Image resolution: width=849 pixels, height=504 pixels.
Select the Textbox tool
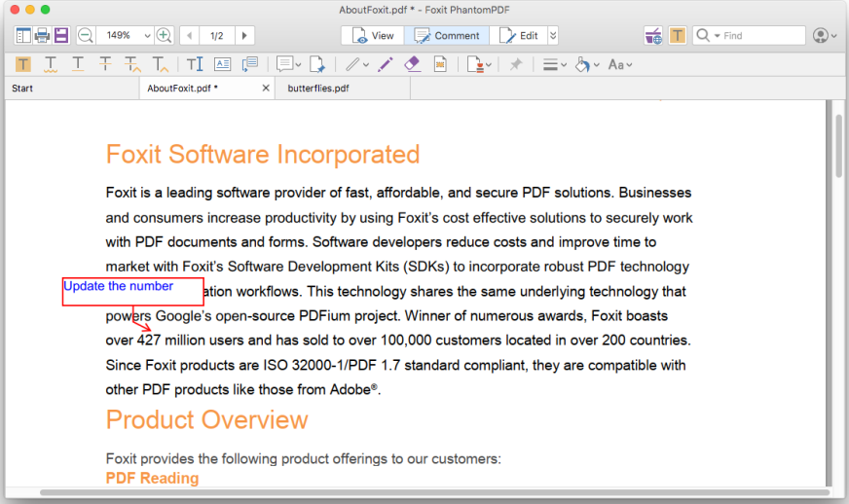pyautogui.click(x=222, y=64)
